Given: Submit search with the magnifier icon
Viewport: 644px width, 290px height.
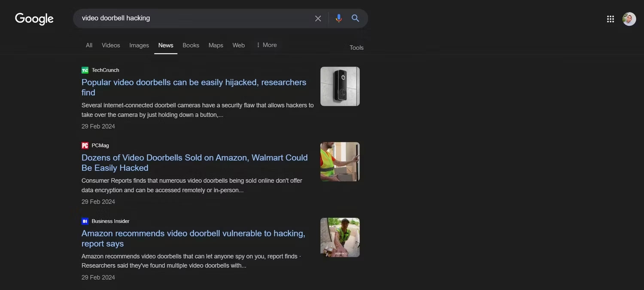Looking at the screenshot, I should pyautogui.click(x=355, y=18).
